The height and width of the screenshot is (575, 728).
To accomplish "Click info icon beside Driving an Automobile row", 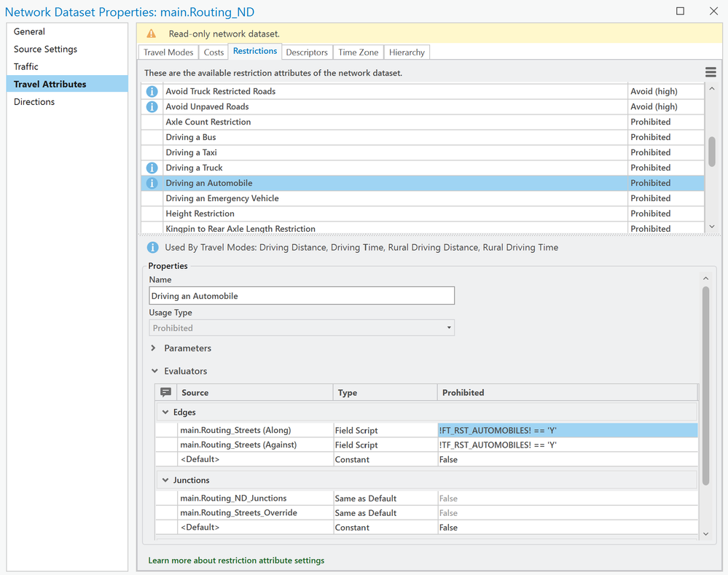I will tap(152, 184).
